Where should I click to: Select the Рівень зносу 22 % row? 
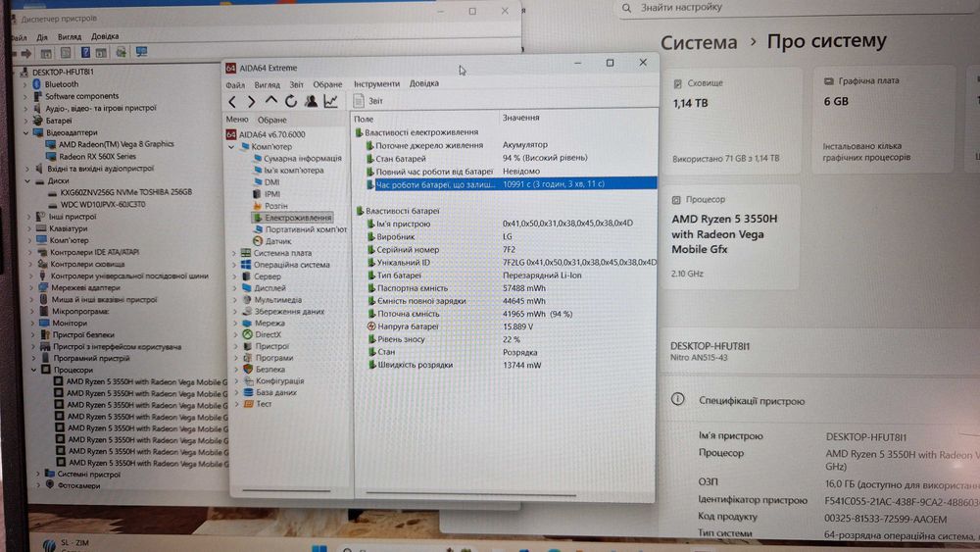pos(510,339)
